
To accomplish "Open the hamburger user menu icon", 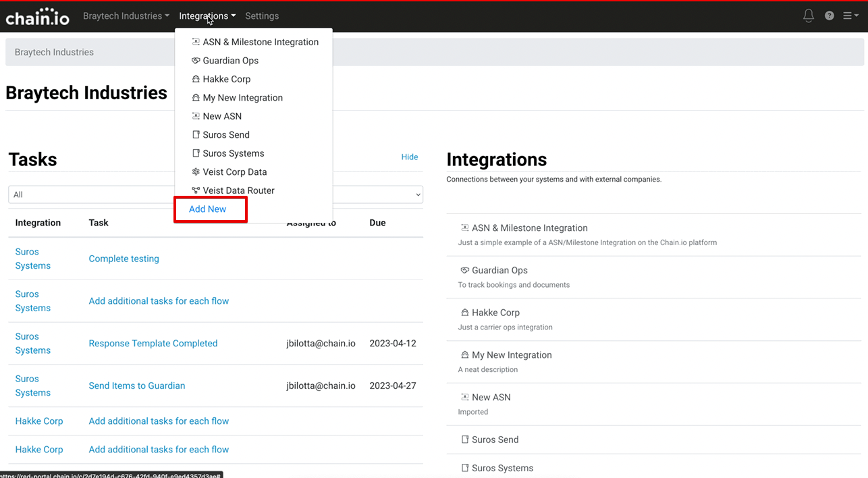I will coord(850,16).
